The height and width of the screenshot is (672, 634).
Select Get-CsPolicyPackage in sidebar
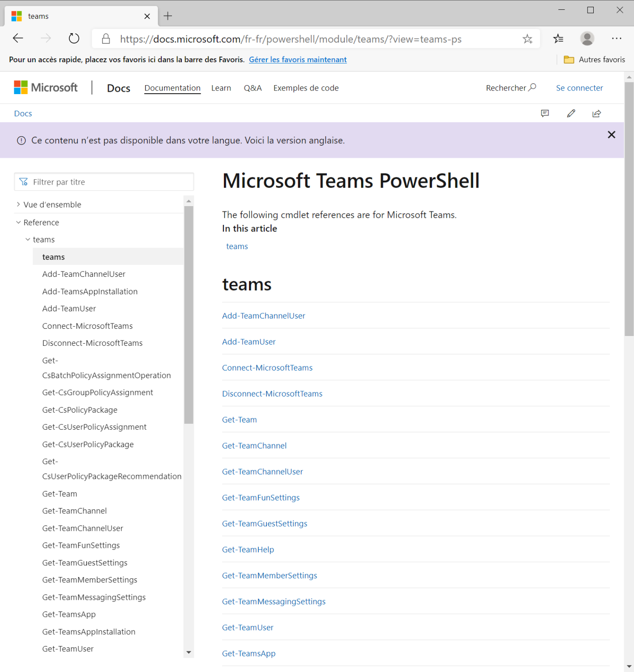(x=80, y=410)
